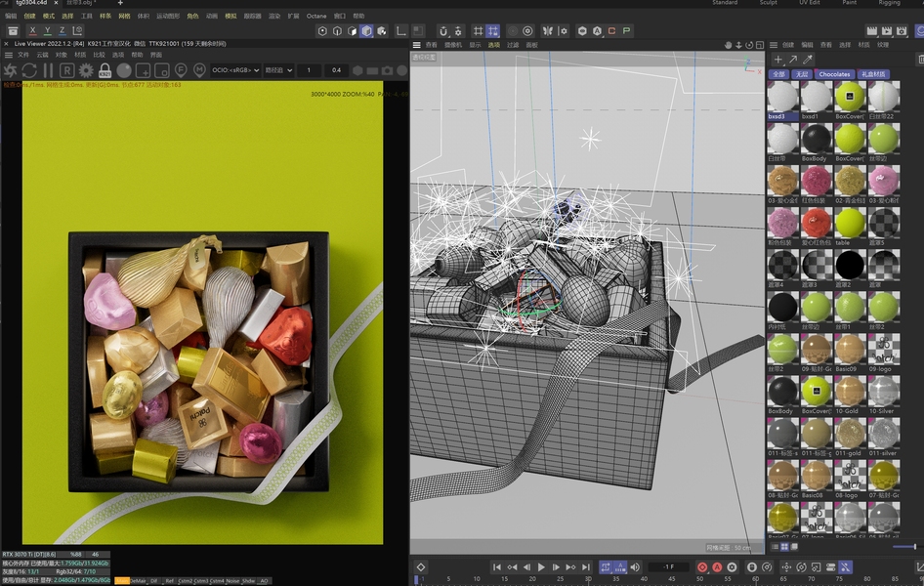Screen dimensions: 924x586
Task: Go to the first frame
Action: tap(497, 567)
